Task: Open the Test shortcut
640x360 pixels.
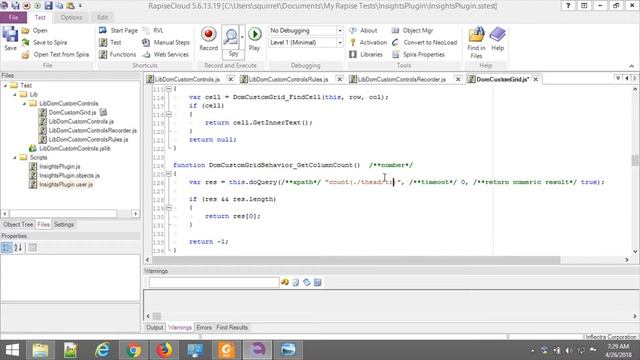Action: pyautogui.click(x=110, y=42)
